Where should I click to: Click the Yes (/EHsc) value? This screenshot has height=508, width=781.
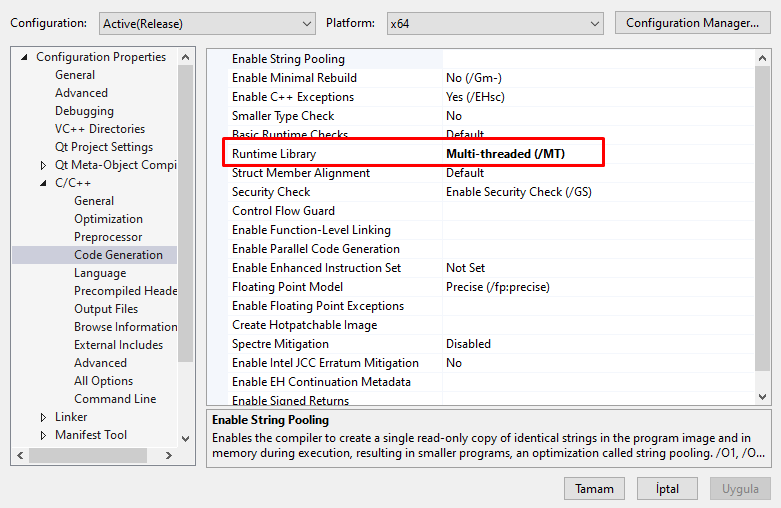pos(475,97)
